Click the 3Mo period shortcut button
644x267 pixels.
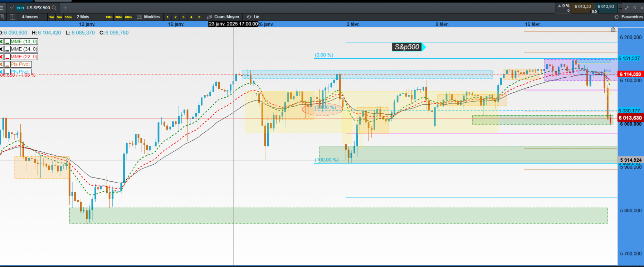tap(118, 17)
